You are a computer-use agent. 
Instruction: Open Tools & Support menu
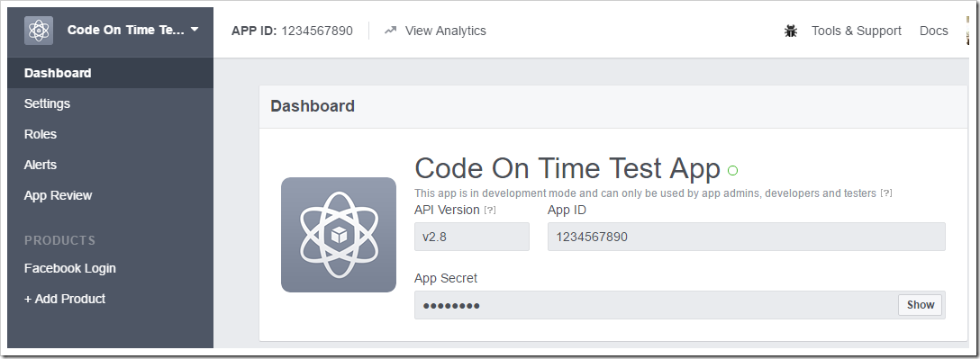(x=857, y=31)
